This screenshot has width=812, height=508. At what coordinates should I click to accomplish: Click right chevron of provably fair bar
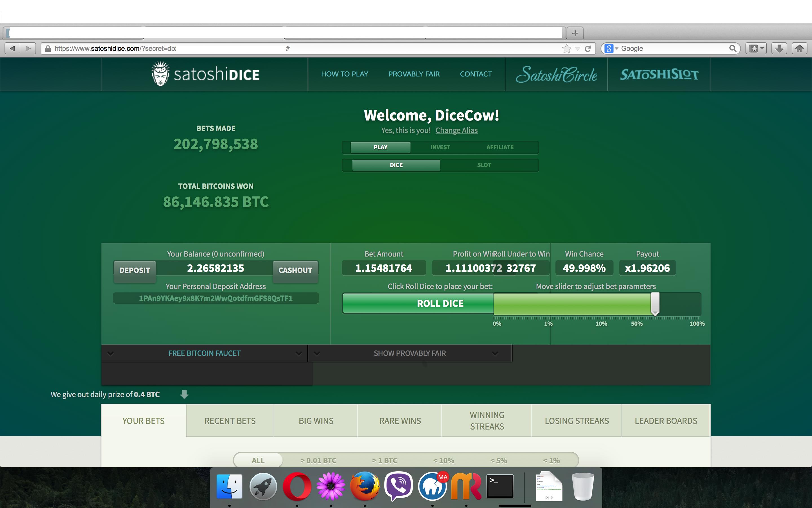tap(495, 353)
